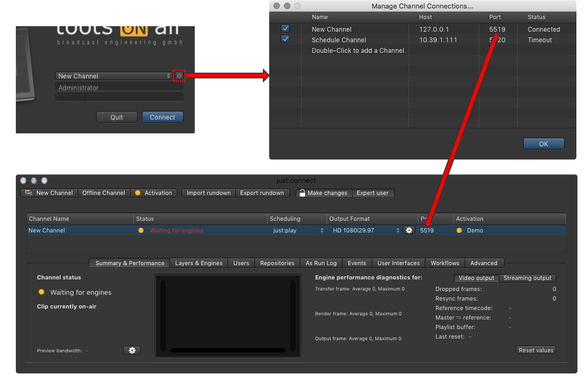Open the As Run Log tab

pos(321,263)
